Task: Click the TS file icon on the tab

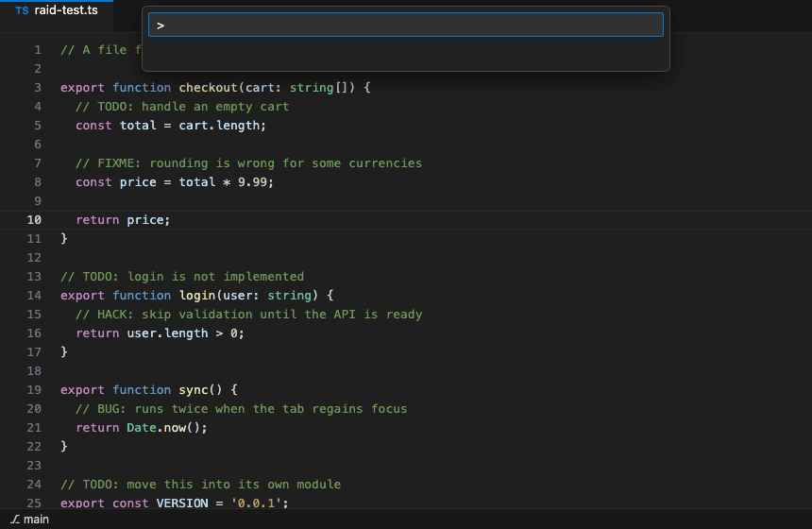Action: pyautogui.click(x=22, y=10)
